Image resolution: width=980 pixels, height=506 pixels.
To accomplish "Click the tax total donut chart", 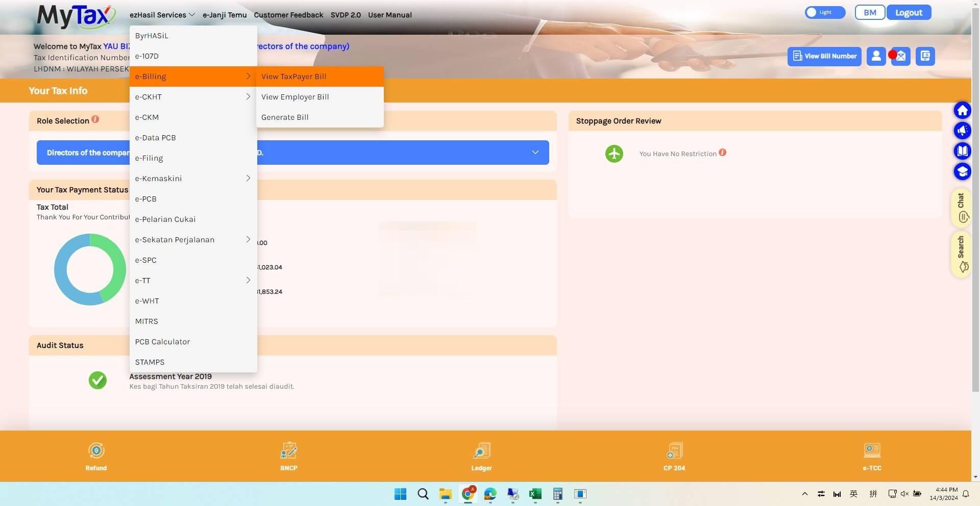I will click(90, 269).
